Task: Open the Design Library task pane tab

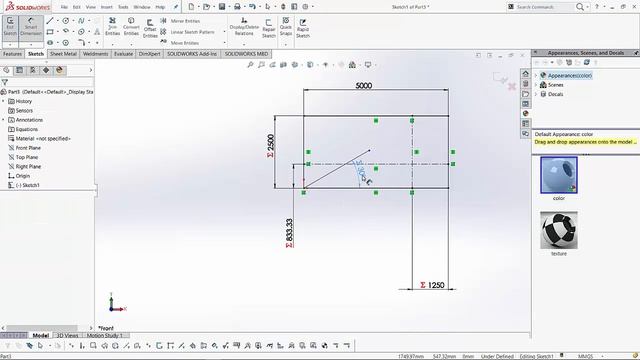Action: [525, 84]
